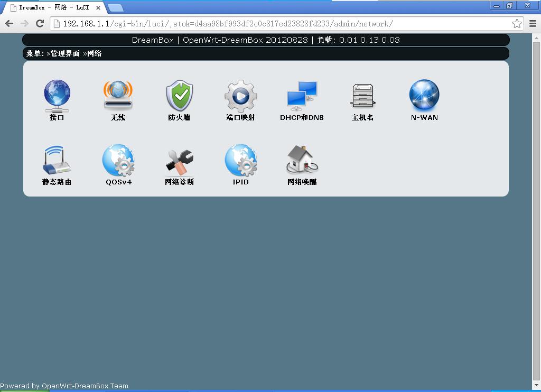Image resolution: width=541 pixels, height=392 pixels.
Task: Open the QOSv4 quality of service settings
Action: tap(117, 164)
